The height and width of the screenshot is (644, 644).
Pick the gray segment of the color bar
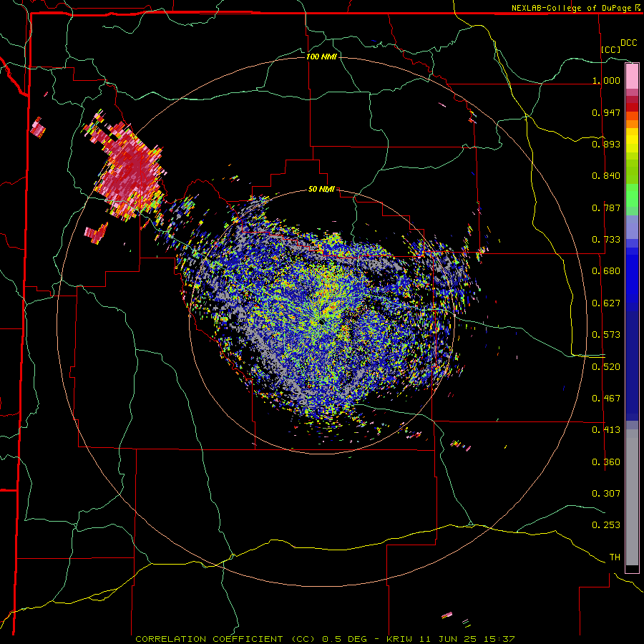coord(632,497)
